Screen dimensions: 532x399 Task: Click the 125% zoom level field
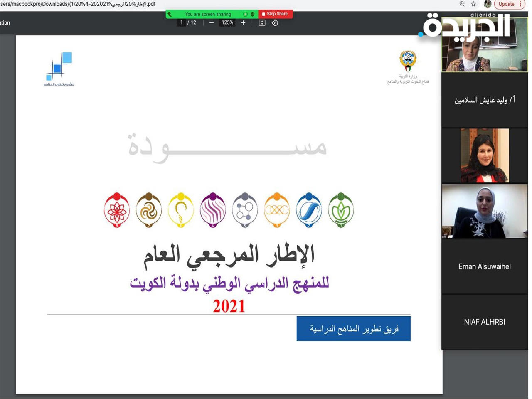[x=227, y=23]
